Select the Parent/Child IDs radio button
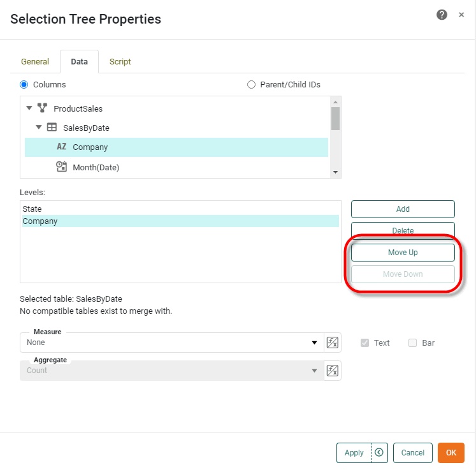 click(251, 84)
